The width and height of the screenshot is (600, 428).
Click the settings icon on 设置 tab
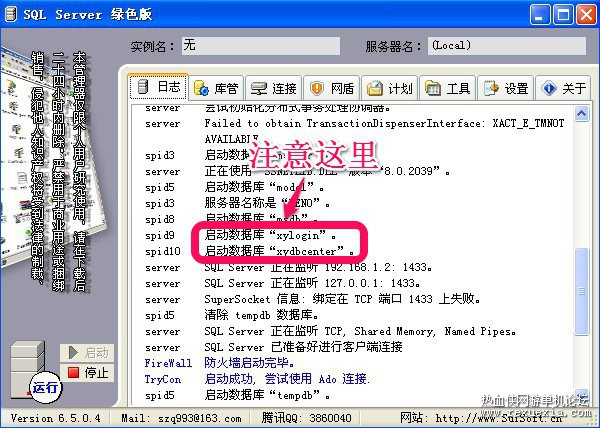tap(491, 88)
